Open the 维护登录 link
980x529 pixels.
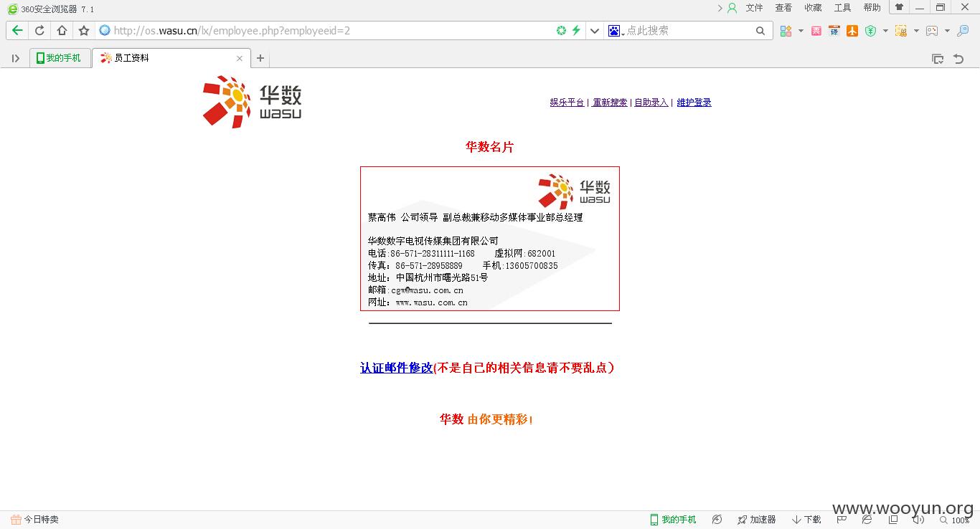coord(694,103)
